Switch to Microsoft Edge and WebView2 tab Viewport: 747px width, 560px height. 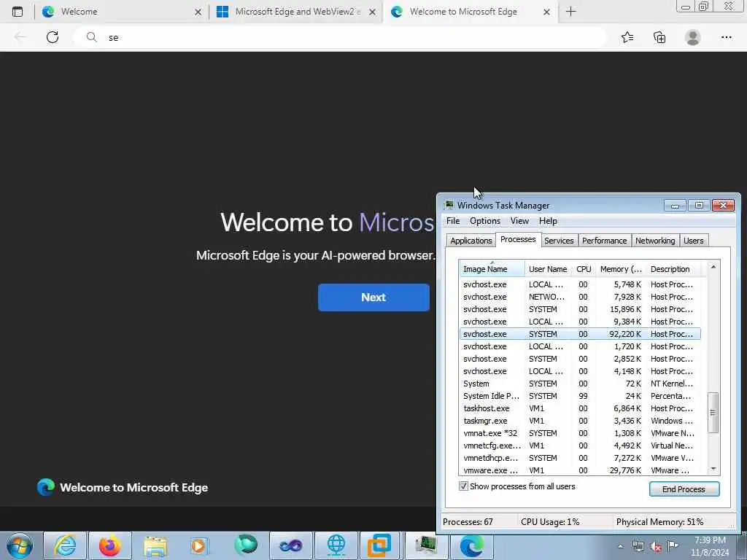[x=295, y=12]
